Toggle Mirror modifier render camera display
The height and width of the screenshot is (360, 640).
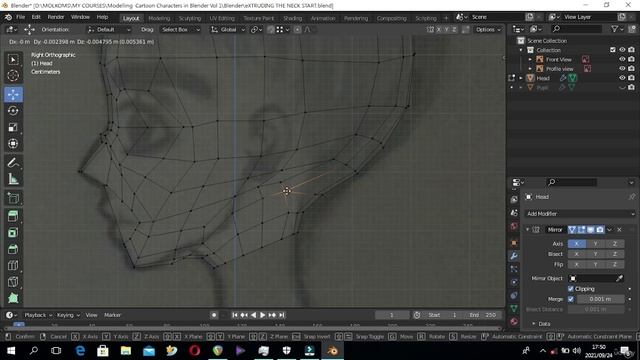600,230
